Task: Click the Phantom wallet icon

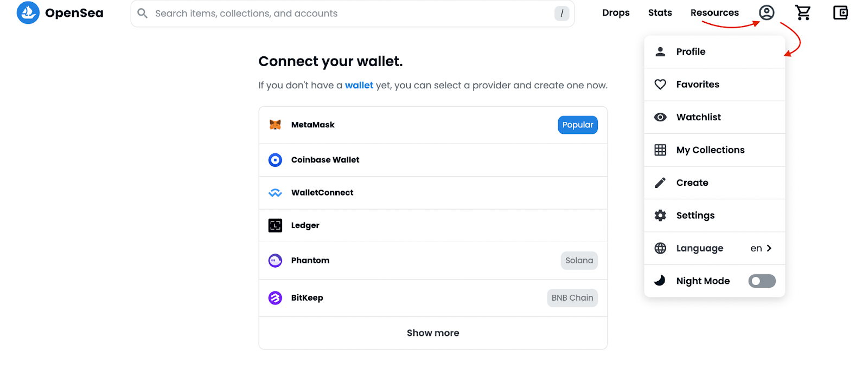Action: click(x=275, y=261)
